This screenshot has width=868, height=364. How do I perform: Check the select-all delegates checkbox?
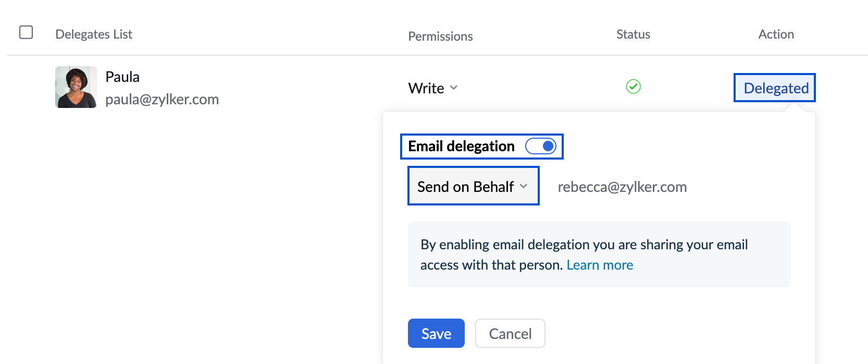tap(26, 32)
